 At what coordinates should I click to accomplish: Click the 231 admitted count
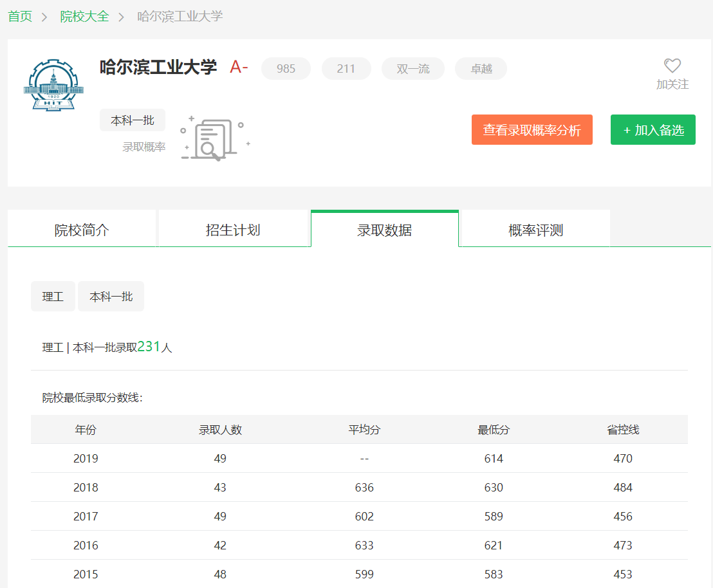point(149,347)
